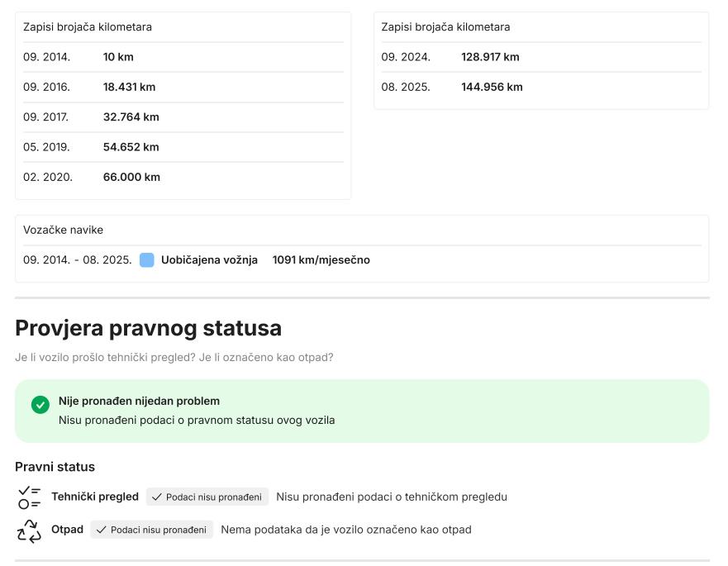
Task: Click the green checkmark success icon
Action: coord(40,405)
